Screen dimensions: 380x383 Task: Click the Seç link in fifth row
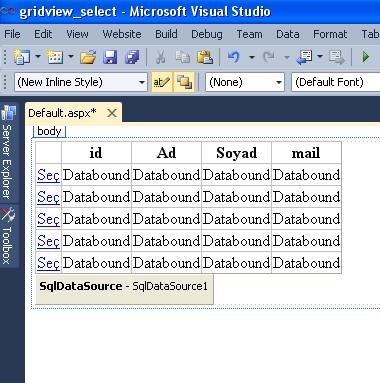[48, 263]
